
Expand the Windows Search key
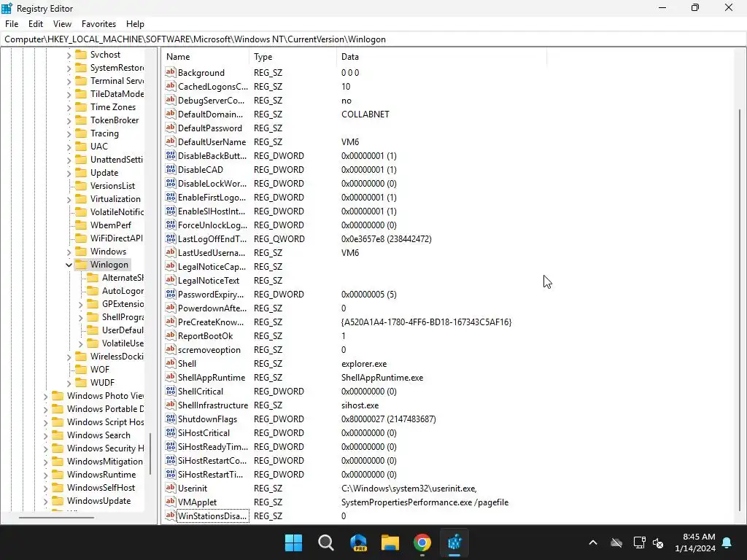coord(45,435)
